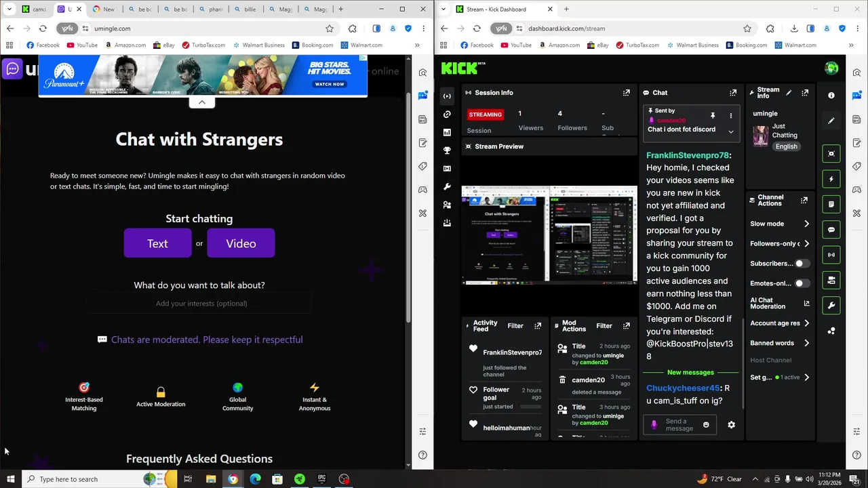The width and height of the screenshot is (868, 488).
Task: Open File Explorer from taskbar
Action: pos(211,479)
